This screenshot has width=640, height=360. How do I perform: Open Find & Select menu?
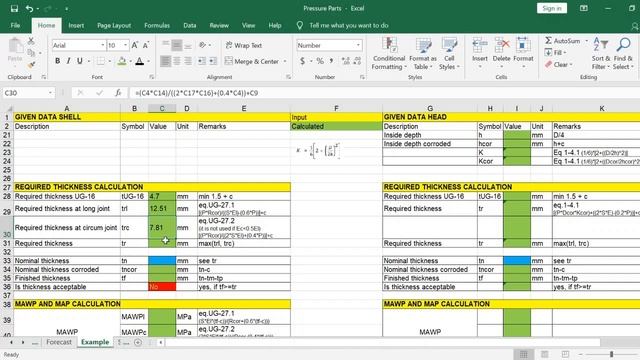(x=623, y=54)
